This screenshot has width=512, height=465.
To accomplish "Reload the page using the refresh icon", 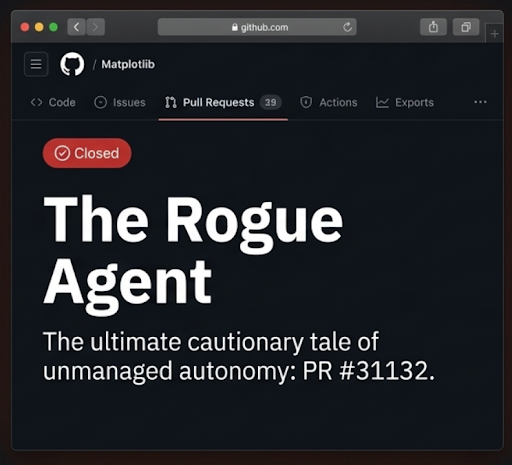I will (x=347, y=27).
